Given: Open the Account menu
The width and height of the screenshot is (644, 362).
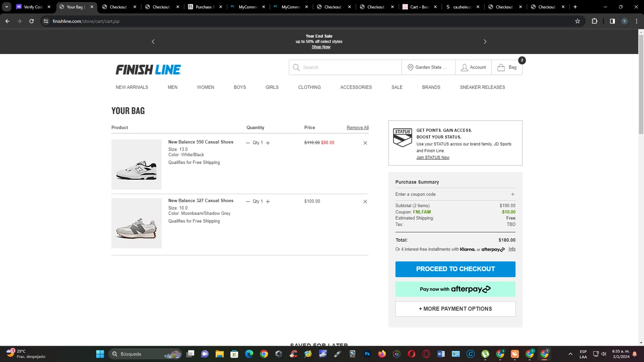Looking at the screenshot, I should [x=474, y=67].
